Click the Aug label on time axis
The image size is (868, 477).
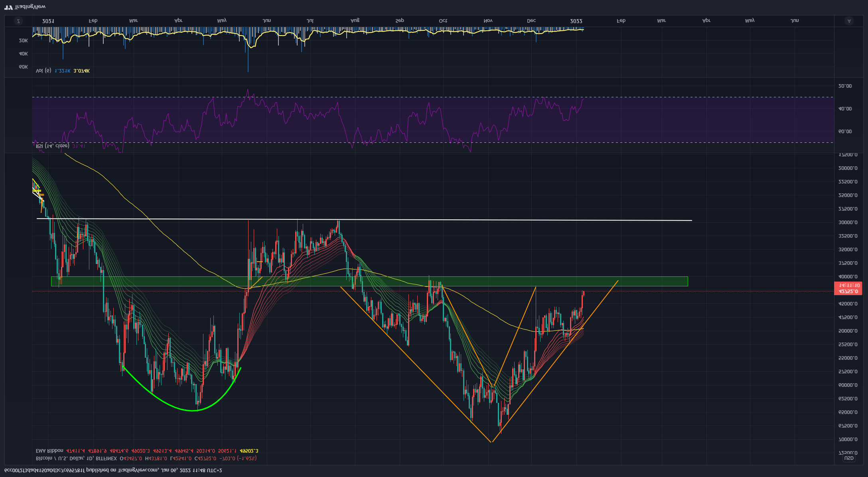355,20
